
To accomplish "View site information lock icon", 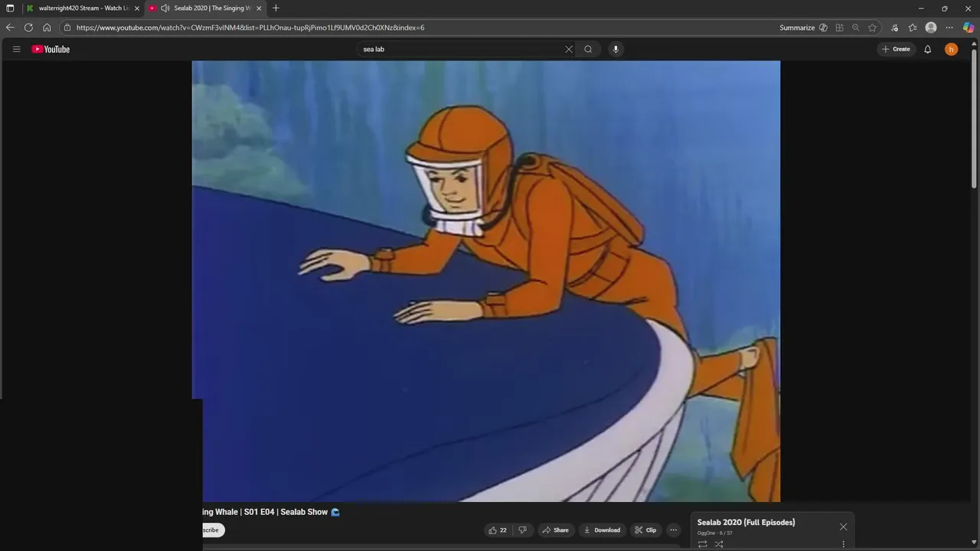I will [x=67, y=28].
